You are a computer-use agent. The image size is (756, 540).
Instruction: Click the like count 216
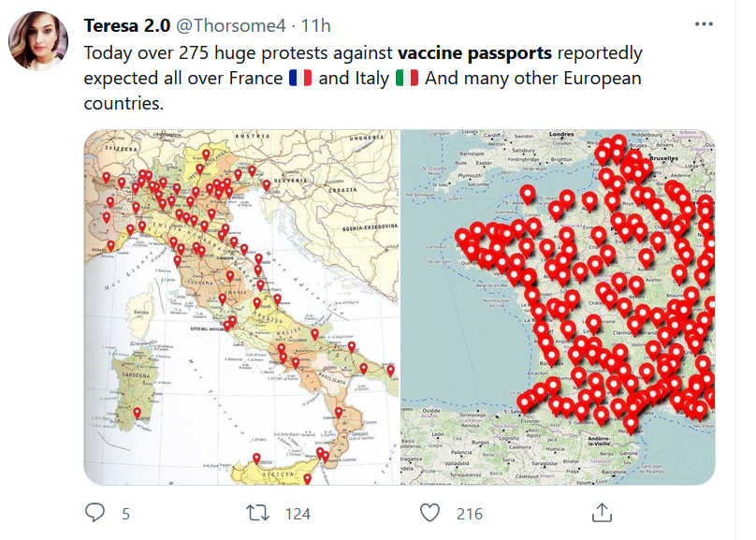tap(469, 514)
